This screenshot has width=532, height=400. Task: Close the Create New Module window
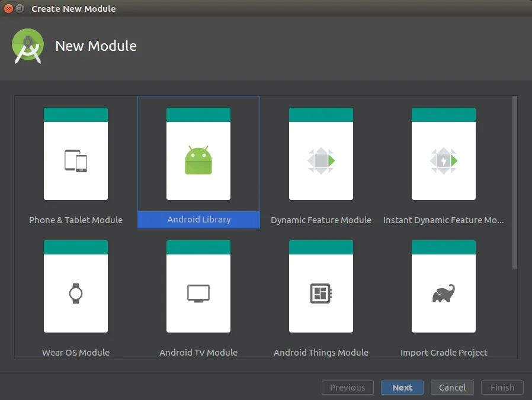point(9,8)
